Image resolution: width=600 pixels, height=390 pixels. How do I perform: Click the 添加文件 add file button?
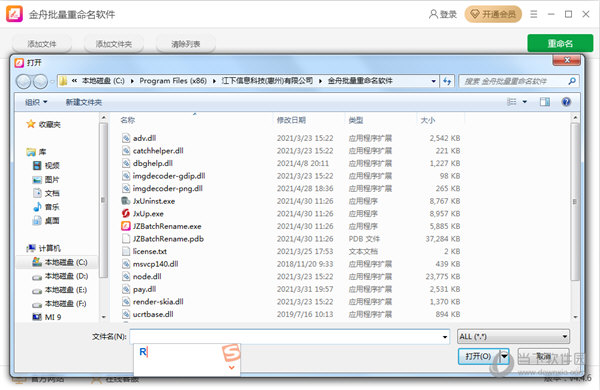(x=42, y=44)
